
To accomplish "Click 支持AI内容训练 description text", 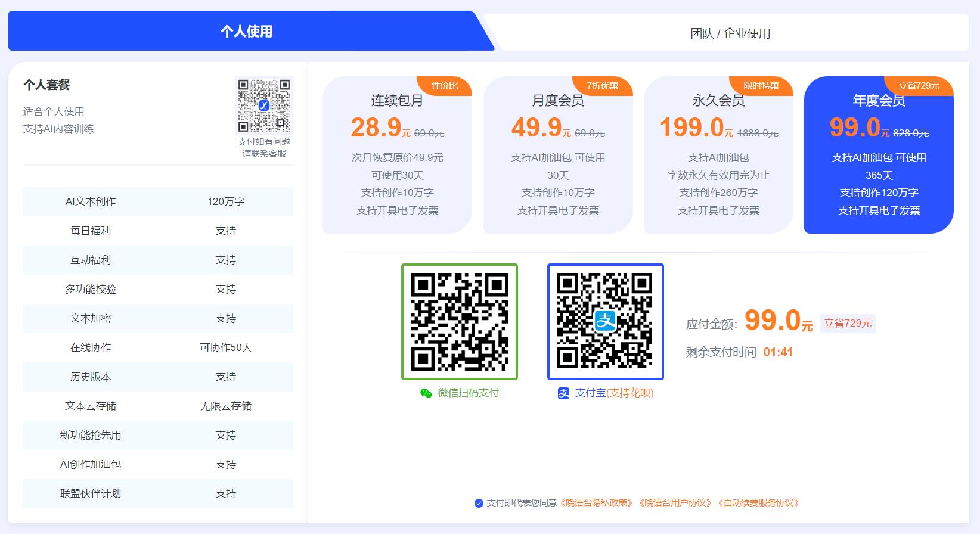I will [58, 129].
